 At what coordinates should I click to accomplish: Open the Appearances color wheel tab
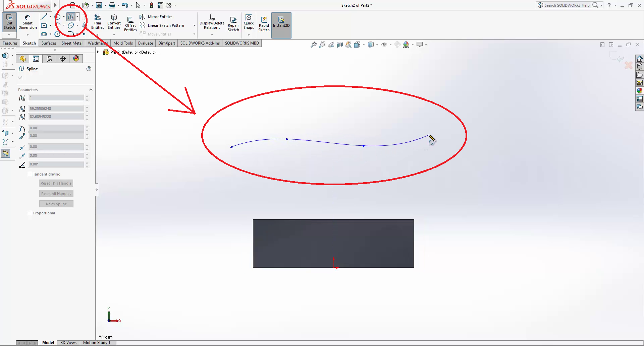tap(76, 59)
